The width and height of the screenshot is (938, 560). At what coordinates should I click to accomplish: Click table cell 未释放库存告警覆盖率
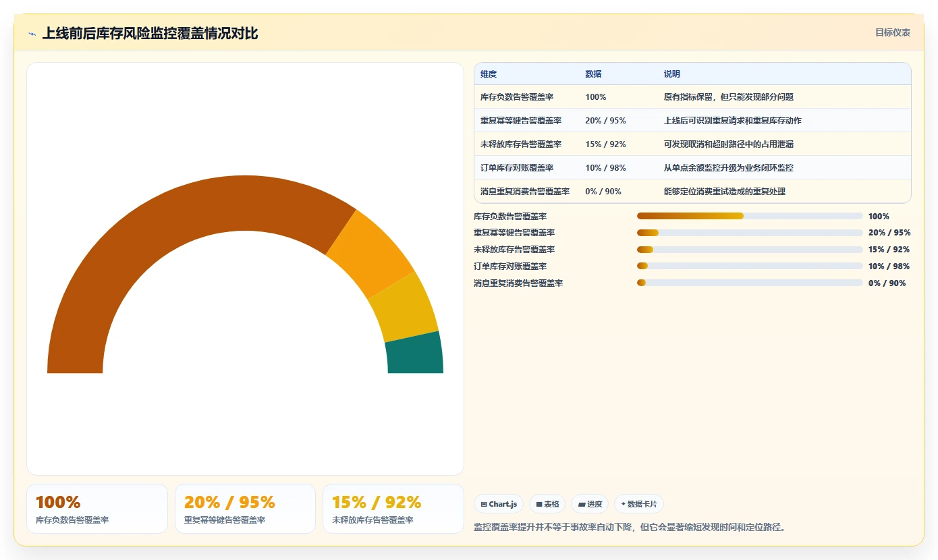[521, 144]
